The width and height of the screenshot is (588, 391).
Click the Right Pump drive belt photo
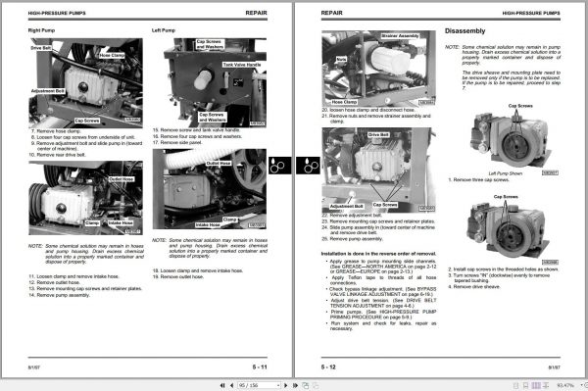[86, 82]
